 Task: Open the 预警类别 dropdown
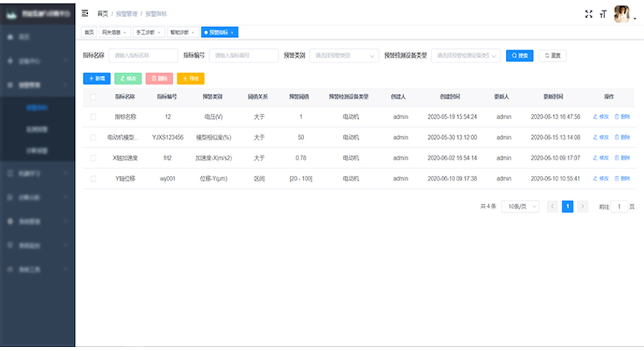coord(344,56)
